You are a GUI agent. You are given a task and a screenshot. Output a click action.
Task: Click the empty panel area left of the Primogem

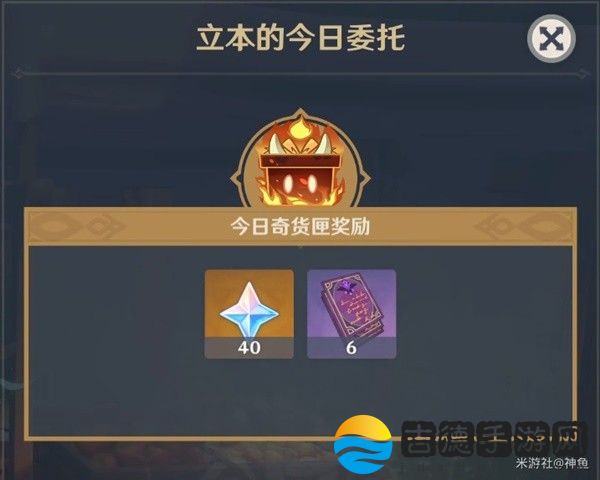(117, 314)
